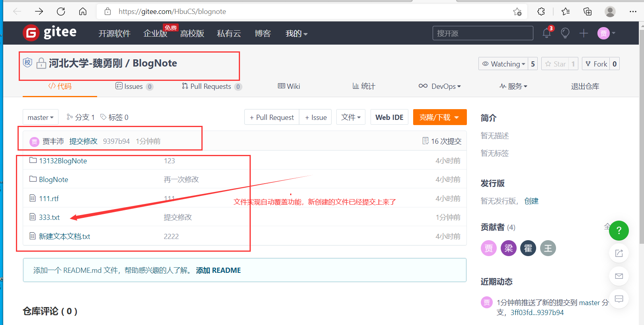644x325 pixels.
Task: Open the BlogNote folder
Action: [53, 179]
